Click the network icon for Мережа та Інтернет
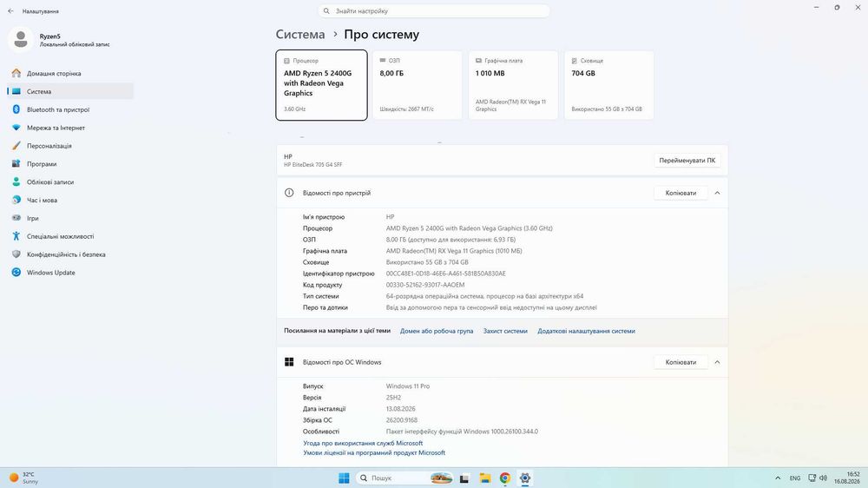This screenshot has width=868, height=488. pyautogui.click(x=16, y=128)
